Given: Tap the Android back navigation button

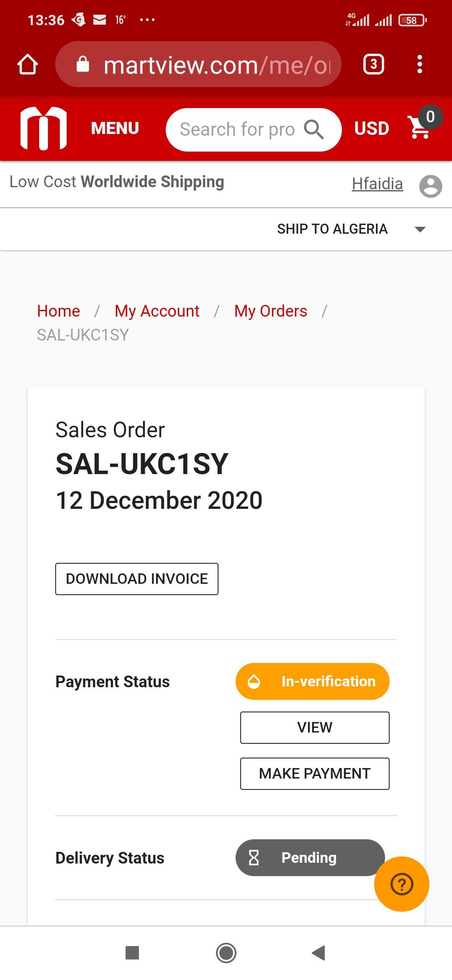Looking at the screenshot, I should click(318, 953).
